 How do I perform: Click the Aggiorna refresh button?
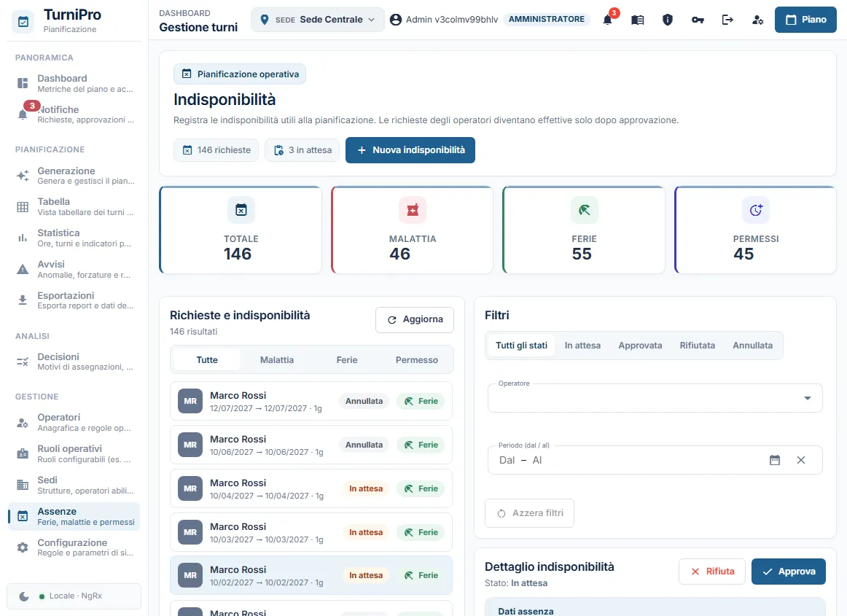click(x=414, y=320)
